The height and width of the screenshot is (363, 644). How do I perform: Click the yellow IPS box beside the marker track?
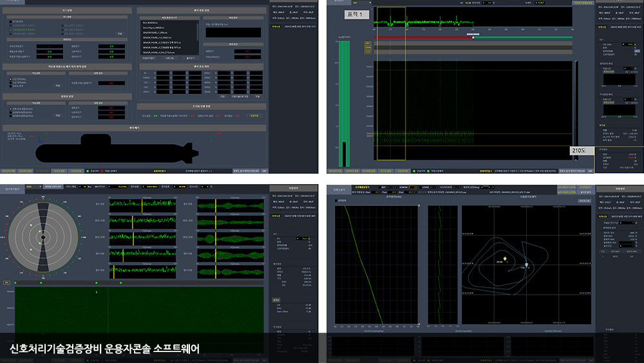pyautogui.click(x=6, y=283)
